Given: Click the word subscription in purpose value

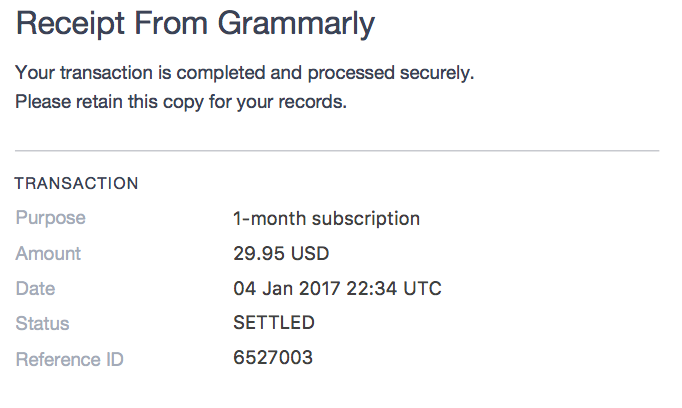Looking at the screenshot, I should [x=366, y=218].
